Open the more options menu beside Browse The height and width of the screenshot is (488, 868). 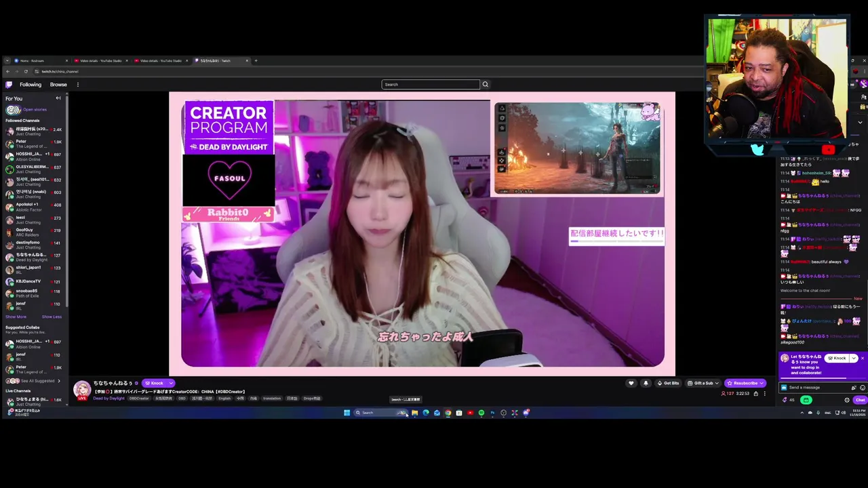tap(77, 85)
